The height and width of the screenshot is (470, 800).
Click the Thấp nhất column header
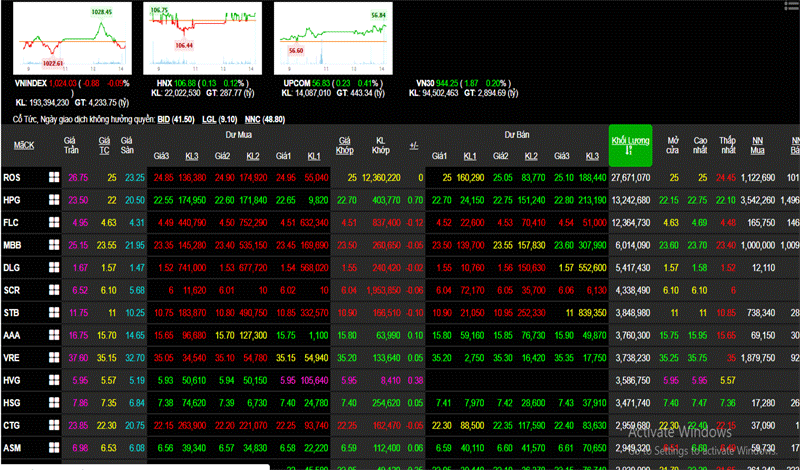click(x=728, y=145)
